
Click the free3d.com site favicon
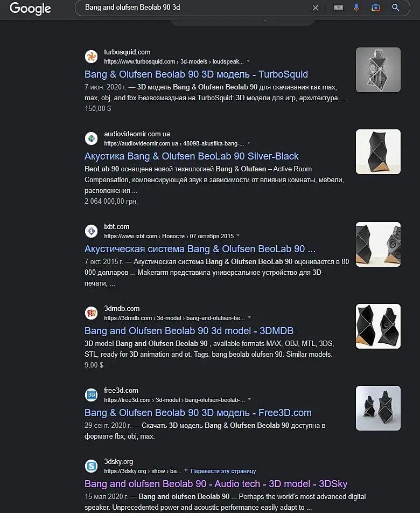pyautogui.click(x=91, y=395)
